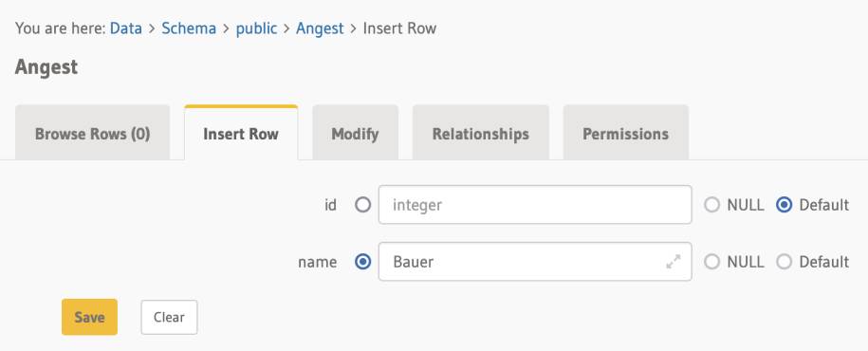Open the Permissions tab
The image size is (868, 351).
[625, 134]
